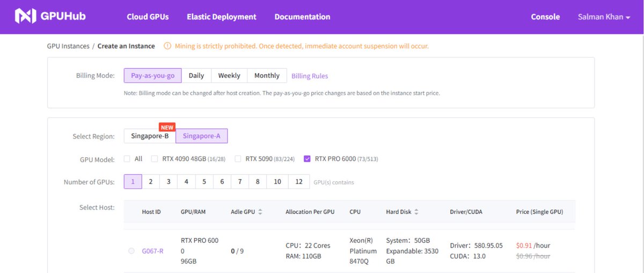Select Daily billing mode
644x273 pixels.
pos(196,76)
